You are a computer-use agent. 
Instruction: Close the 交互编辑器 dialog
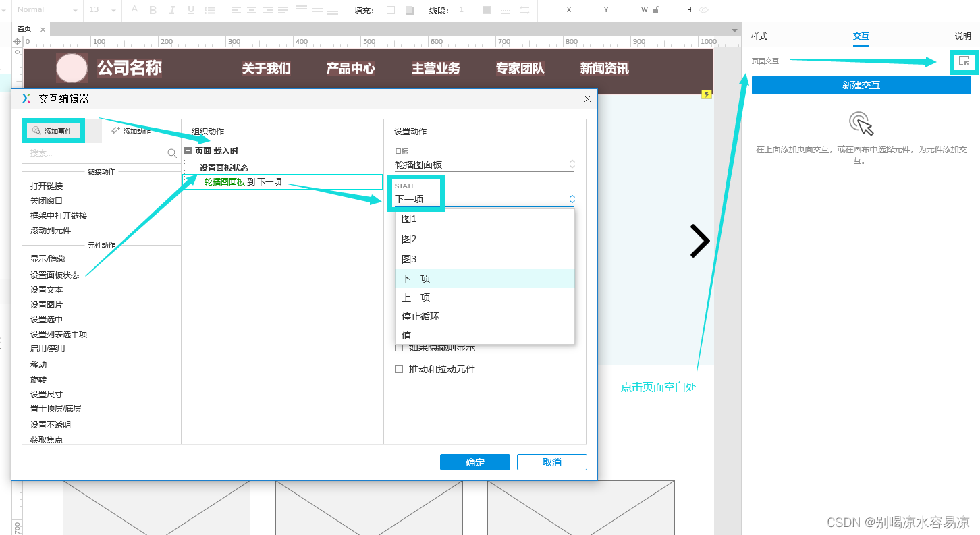point(587,98)
